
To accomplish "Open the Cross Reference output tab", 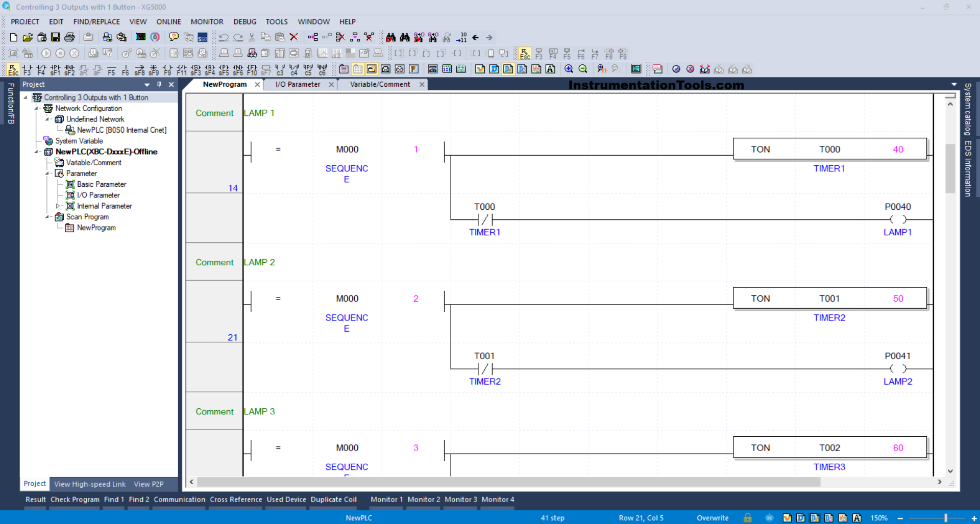I will 236,500.
